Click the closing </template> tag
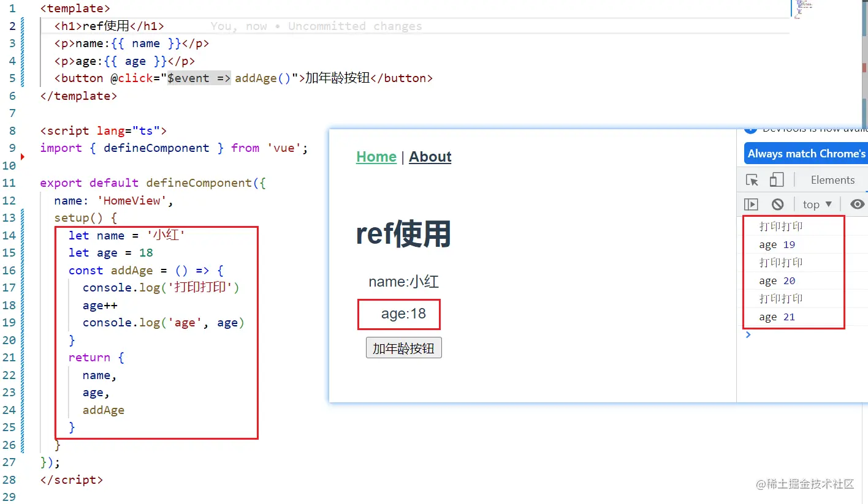 (78, 96)
